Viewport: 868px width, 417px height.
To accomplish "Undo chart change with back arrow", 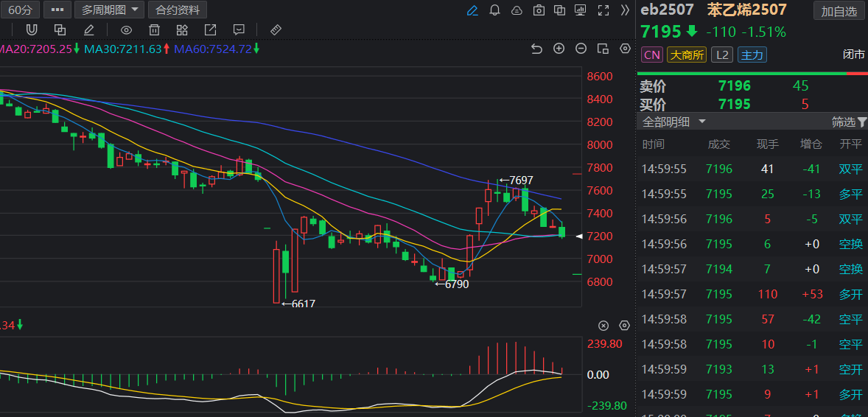I will pyautogui.click(x=536, y=49).
